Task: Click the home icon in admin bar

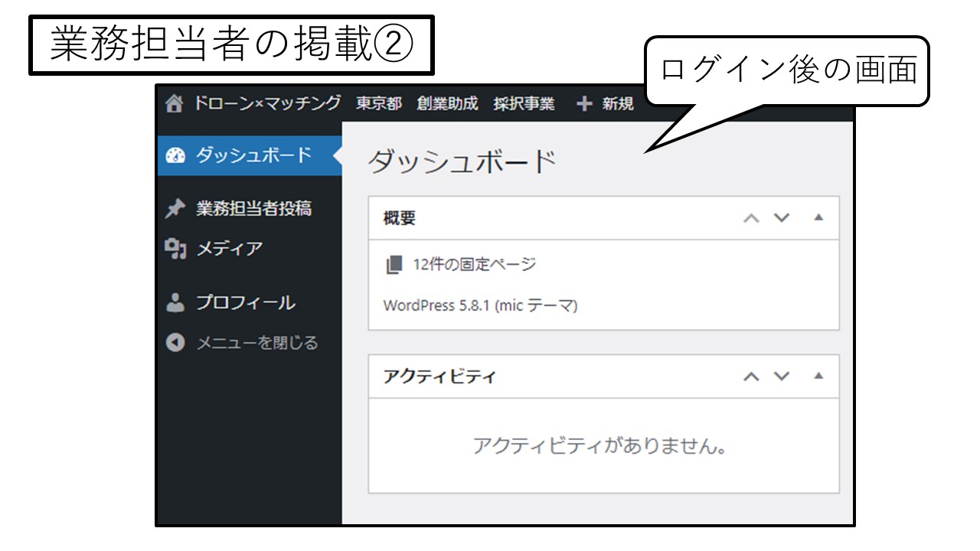Action: pos(175,104)
